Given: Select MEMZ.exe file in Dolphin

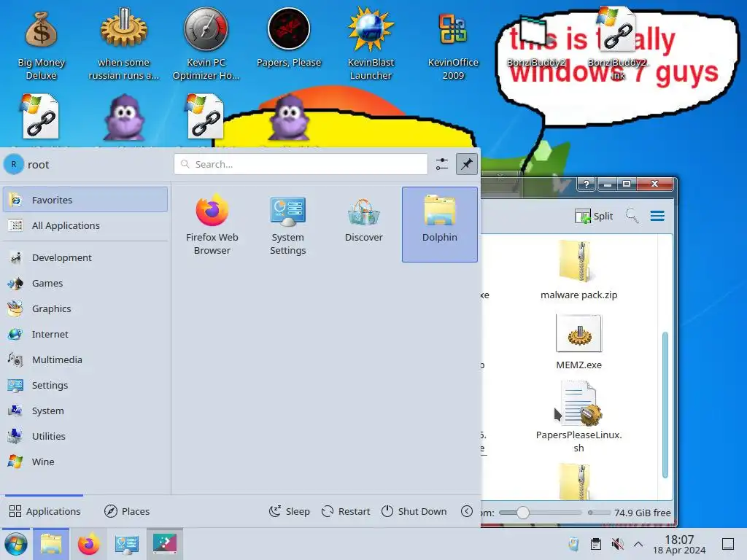Looking at the screenshot, I should tap(578, 342).
